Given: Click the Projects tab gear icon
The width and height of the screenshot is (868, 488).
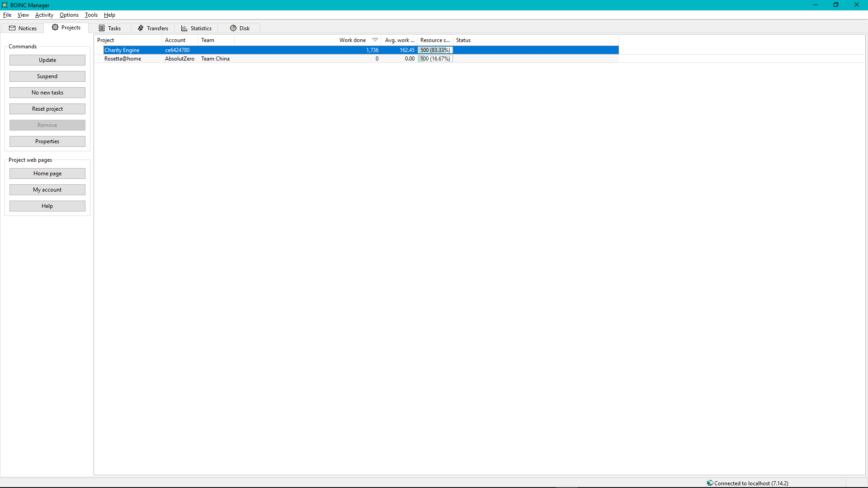Looking at the screenshot, I should tap(55, 28).
